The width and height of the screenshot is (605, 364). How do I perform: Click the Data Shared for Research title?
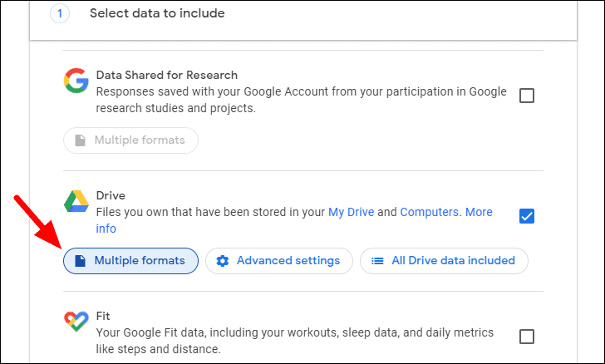coord(166,75)
